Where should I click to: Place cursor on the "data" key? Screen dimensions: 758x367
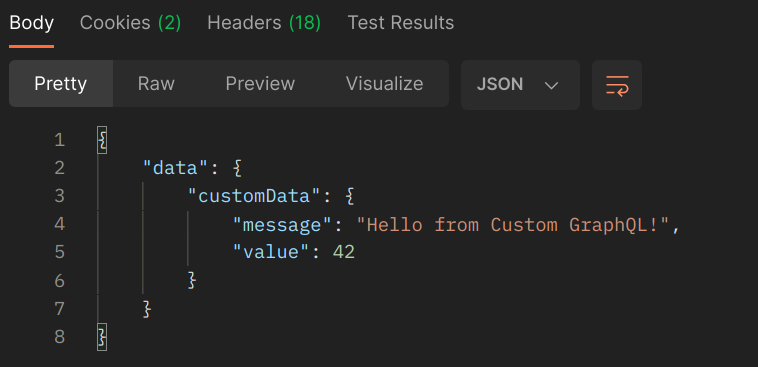[x=176, y=168]
